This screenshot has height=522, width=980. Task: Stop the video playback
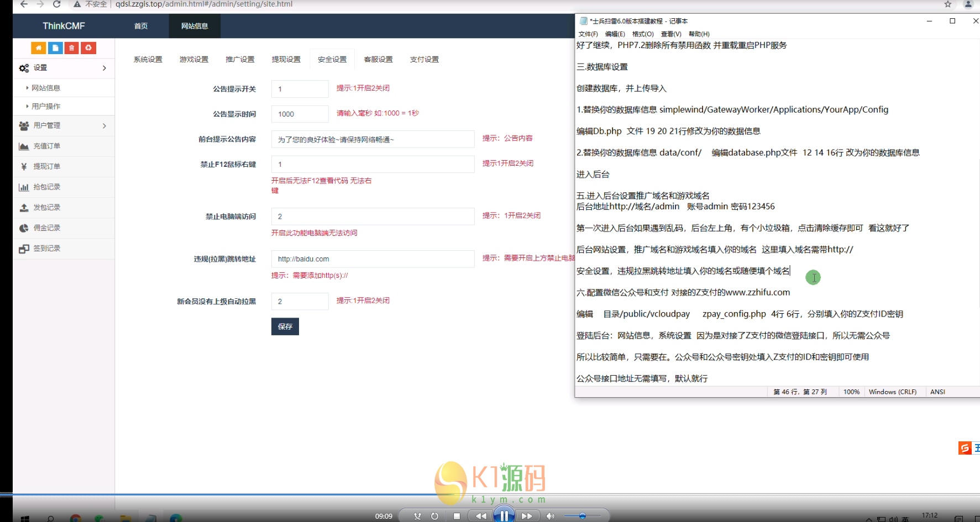pos(457,516)
